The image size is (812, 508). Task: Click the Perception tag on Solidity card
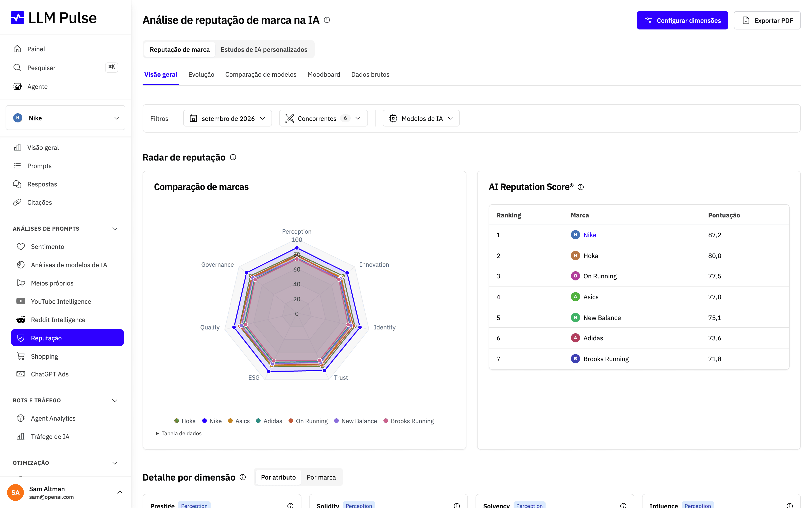click(x=359, y=505)
